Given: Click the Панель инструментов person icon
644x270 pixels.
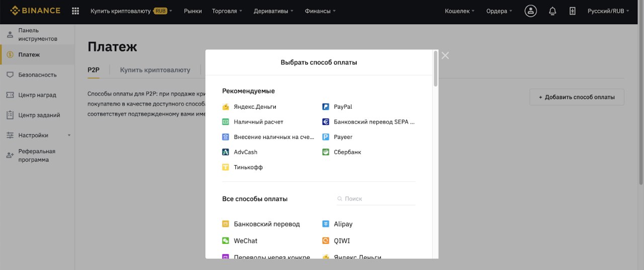Looking at the screenshot, I should click(x=10, y=35).
